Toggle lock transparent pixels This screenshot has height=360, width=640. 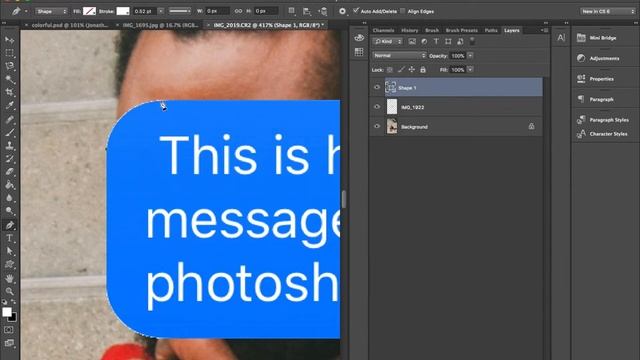[390, 70]
